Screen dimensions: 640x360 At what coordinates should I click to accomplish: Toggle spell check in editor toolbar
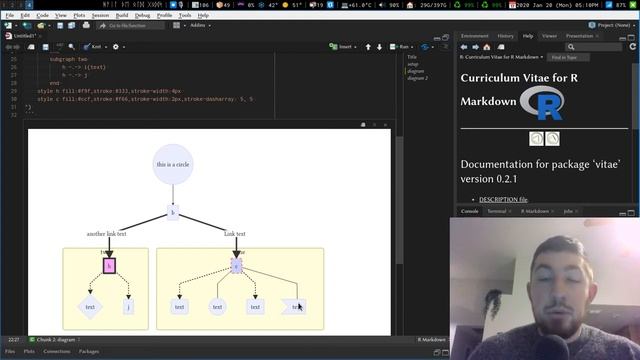(x=60, y=47)
